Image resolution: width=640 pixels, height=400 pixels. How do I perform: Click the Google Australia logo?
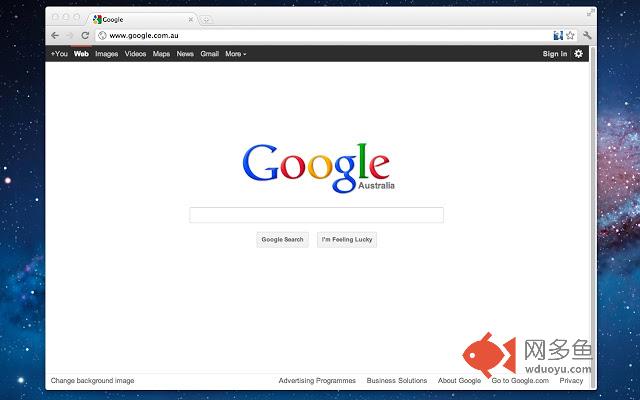[x=318, y=168]
